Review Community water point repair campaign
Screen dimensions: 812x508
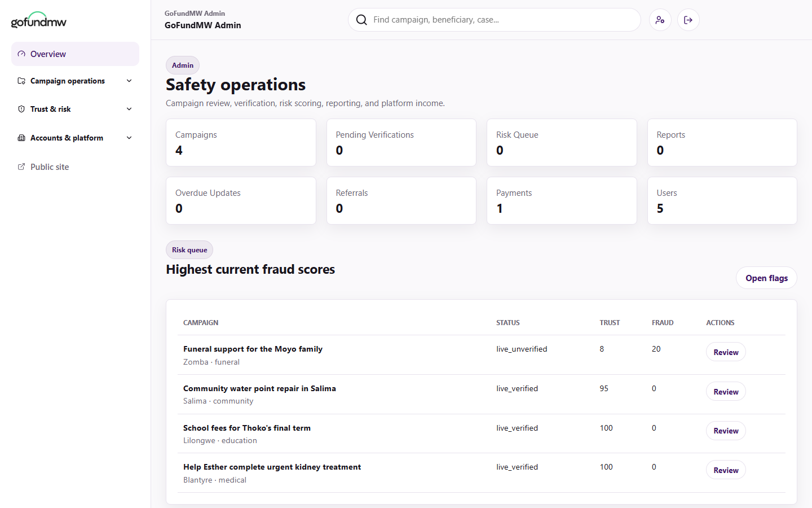point(726,392)
